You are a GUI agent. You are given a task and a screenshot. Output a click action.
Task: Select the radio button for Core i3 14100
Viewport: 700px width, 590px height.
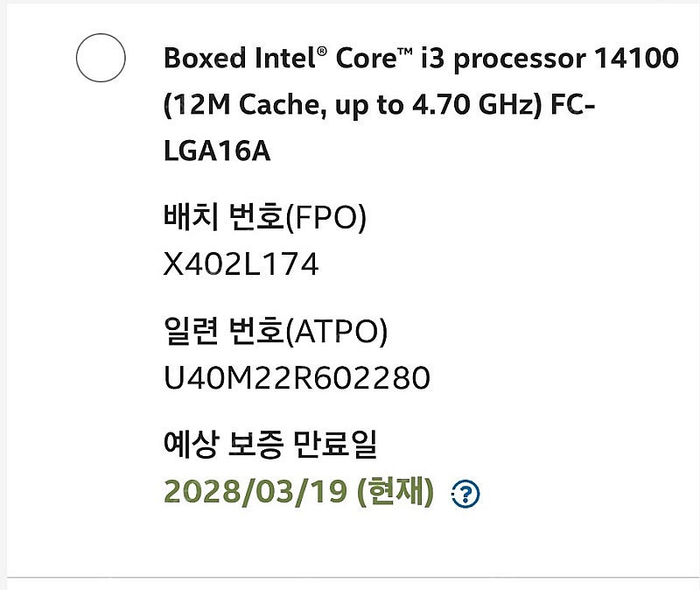click(x=101, y=59)
